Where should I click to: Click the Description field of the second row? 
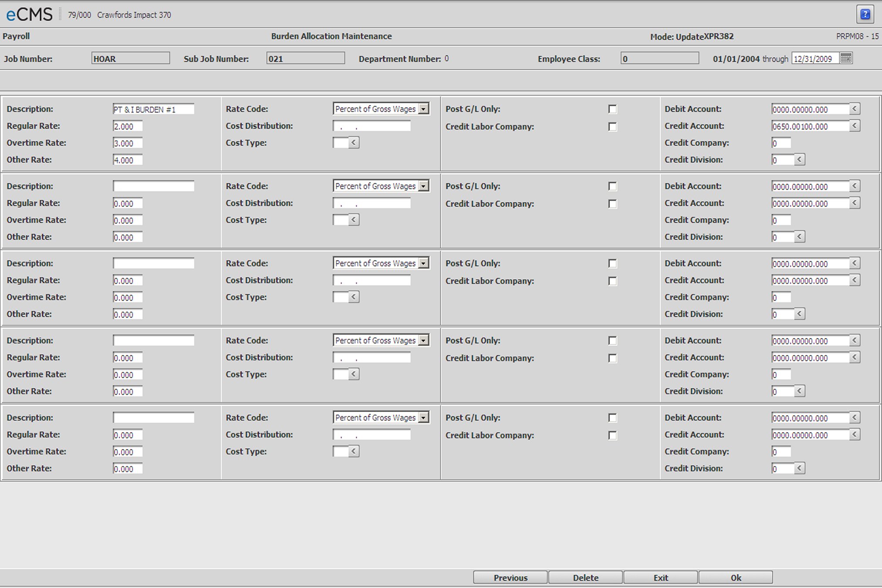click(153, 186)
